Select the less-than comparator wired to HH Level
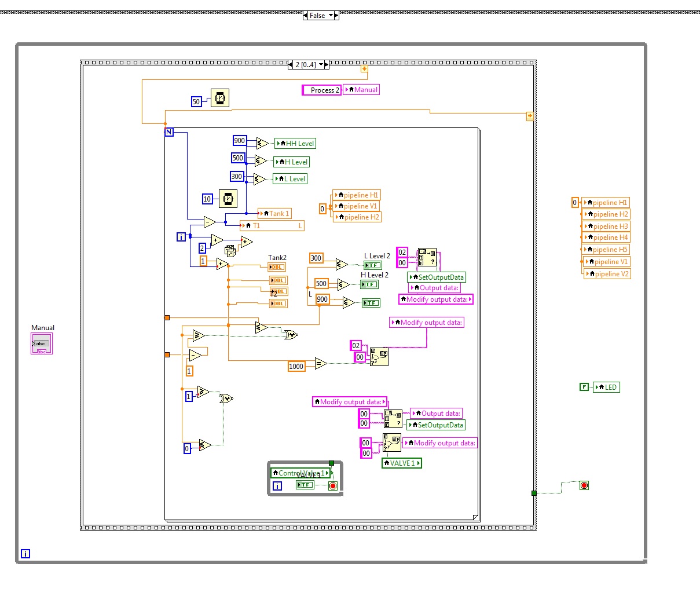 [262, 143]
